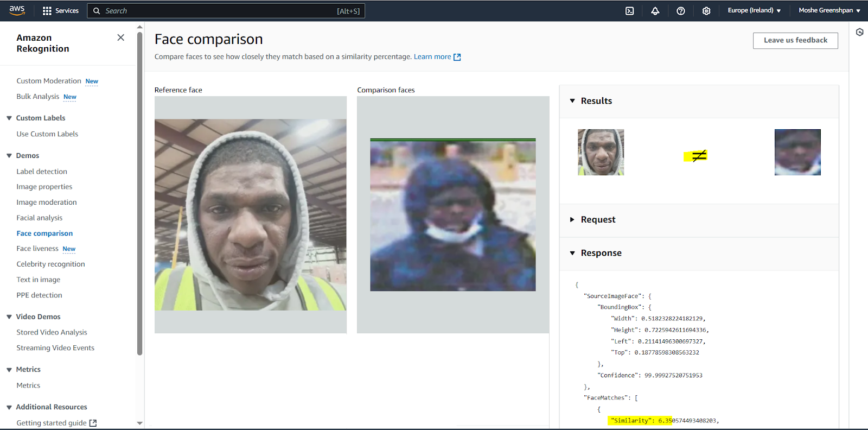
Task: Click the sidebar scroll up arrow
Action: [x=140, y=27]
